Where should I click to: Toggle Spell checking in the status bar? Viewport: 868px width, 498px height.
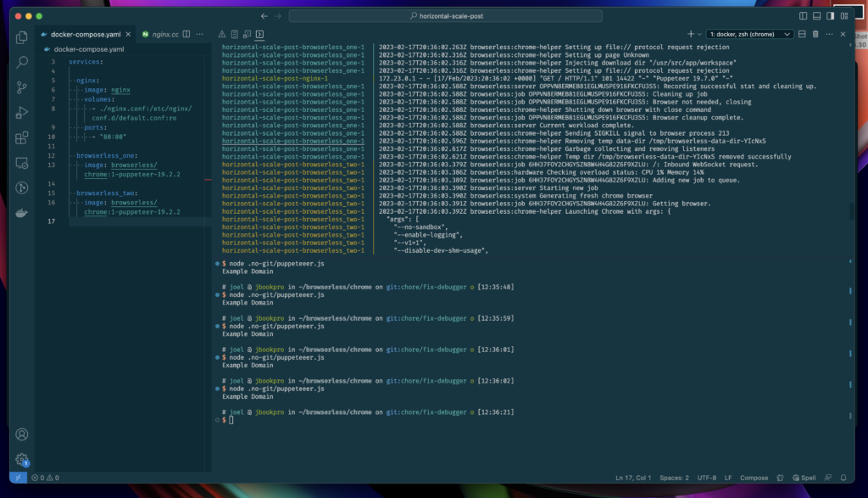(805, 478)
